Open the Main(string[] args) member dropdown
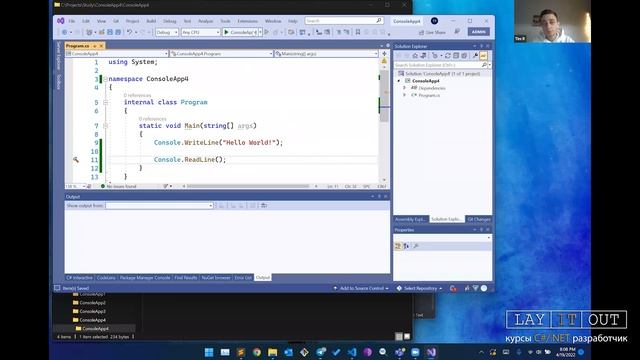Screen dimensions: 640x360 327,53
